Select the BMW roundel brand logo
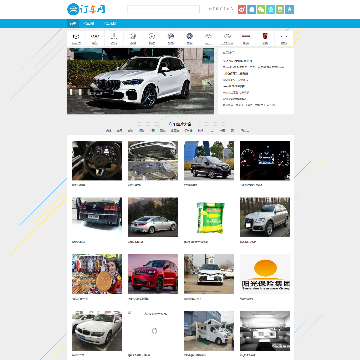 (x=190, y=36)
